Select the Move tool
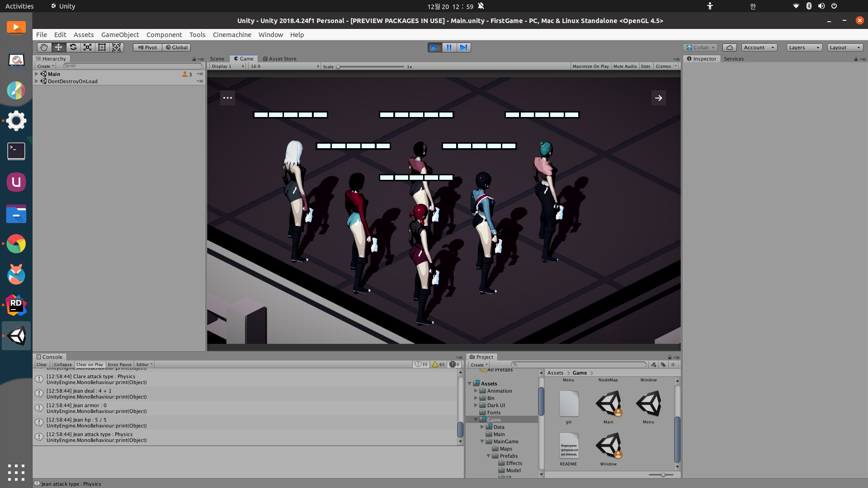This screenshot has width=868, height=488. pos(58,47)
